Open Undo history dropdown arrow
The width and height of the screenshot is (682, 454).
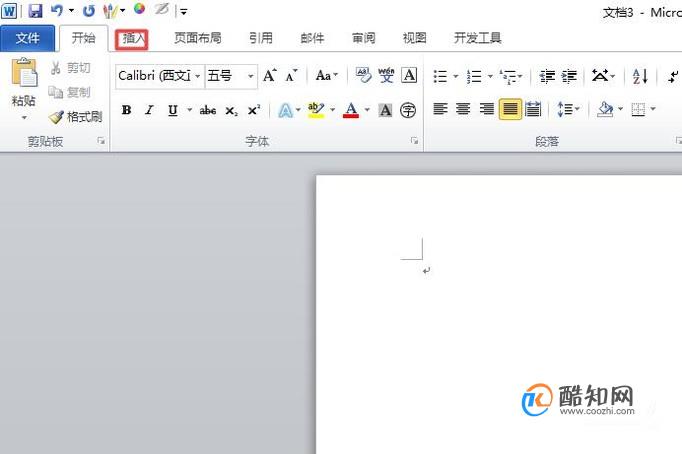coord(71,11)
